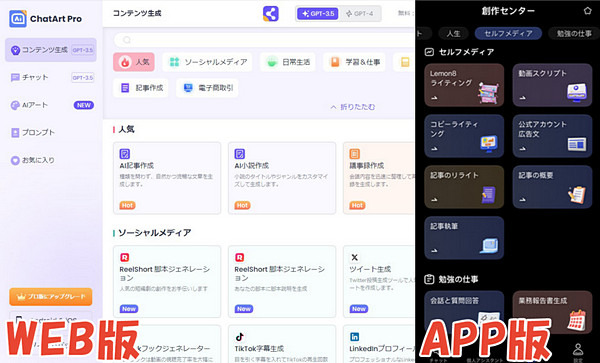This screenshot has width=600, height=363.
Task: Click the share icon in top bar
Action: tap(271, 14)
